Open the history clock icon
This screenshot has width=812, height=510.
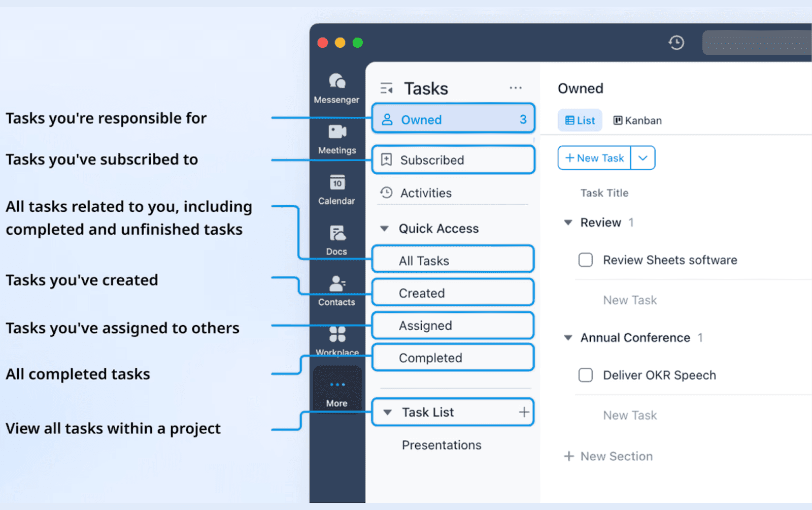675,43
